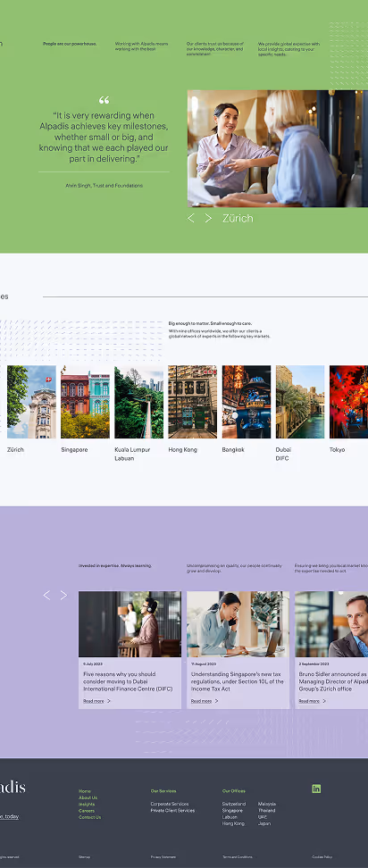The width and height of the screenshot is (368, 868).
Task: Open the Kuala Lumpur Labuan photo
Action: (x=139, y=402)
